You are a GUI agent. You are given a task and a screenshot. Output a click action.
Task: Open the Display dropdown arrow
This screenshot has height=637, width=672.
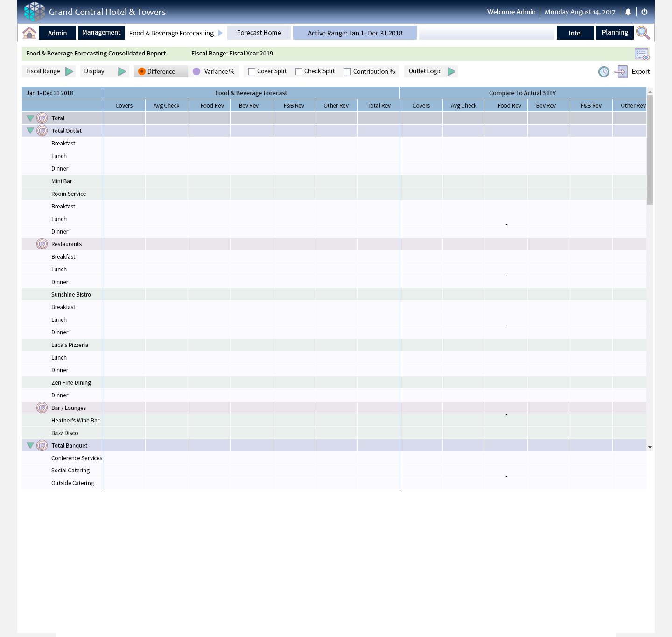pos(122,71)
